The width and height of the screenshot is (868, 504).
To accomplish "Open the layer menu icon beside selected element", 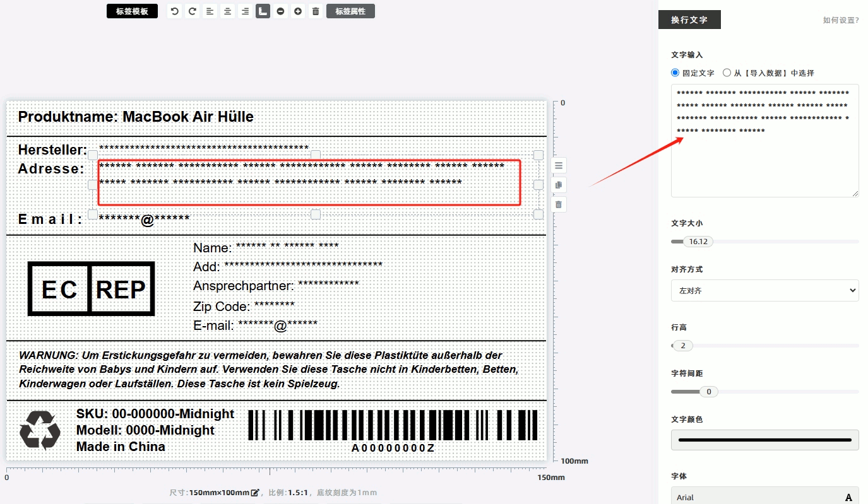I will click(x=559, y=166).
